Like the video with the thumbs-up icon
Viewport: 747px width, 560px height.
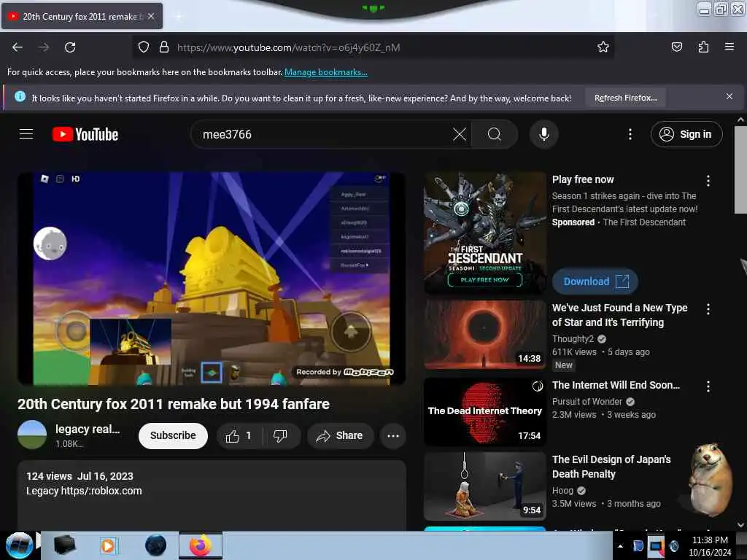[x=239, y=436]
